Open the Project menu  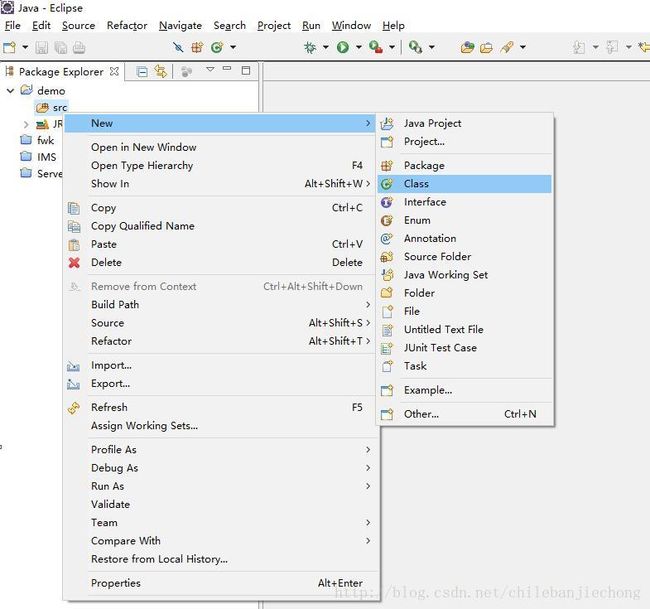click(274, 26)
